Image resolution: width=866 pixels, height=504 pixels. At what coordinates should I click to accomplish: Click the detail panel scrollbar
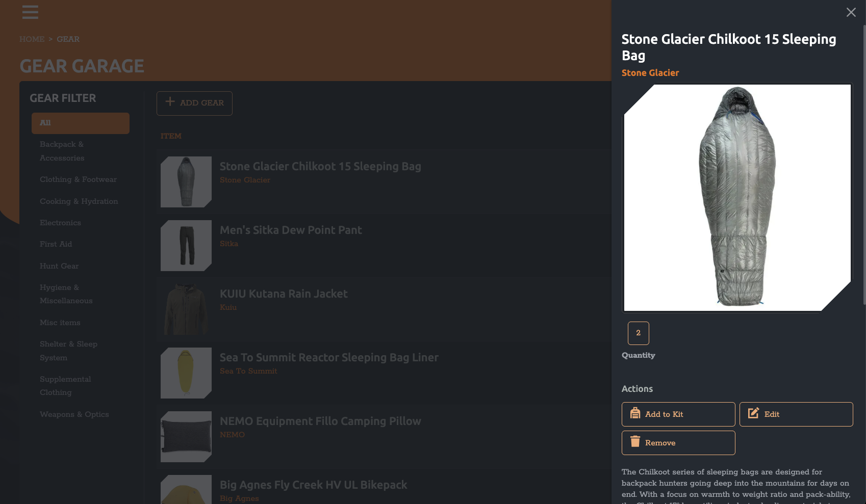pyautogui.click(x=864, y=165)
